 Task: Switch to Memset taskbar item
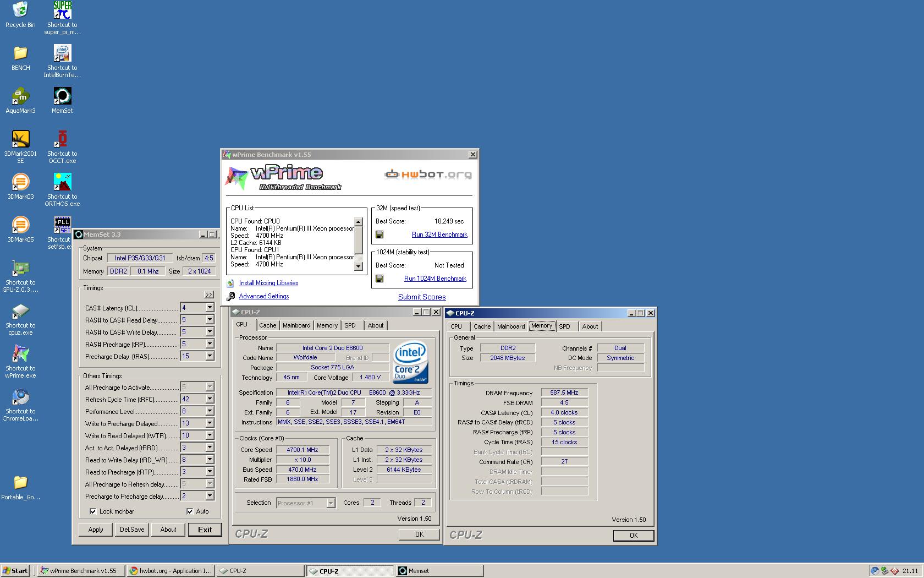click(440, 571)
